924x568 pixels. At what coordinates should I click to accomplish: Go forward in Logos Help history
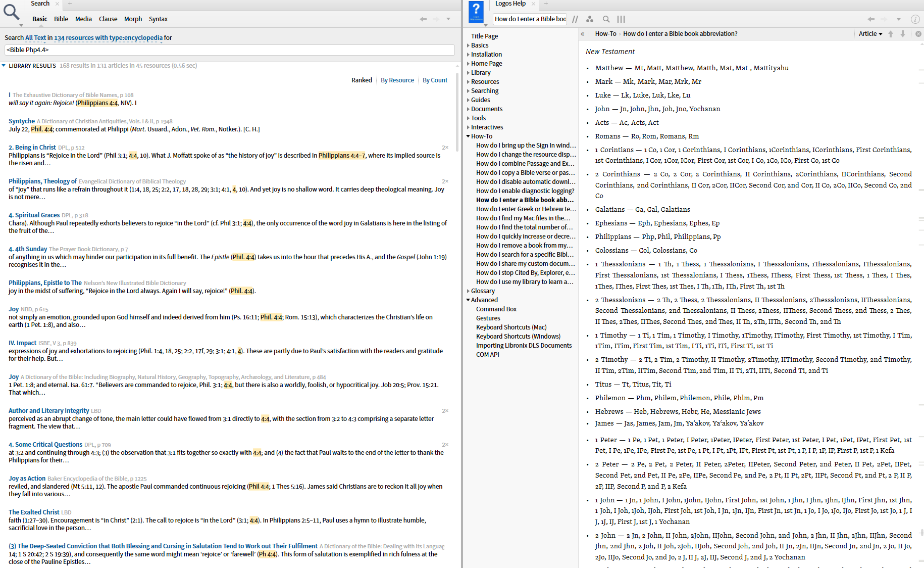[x=884, y=19]
